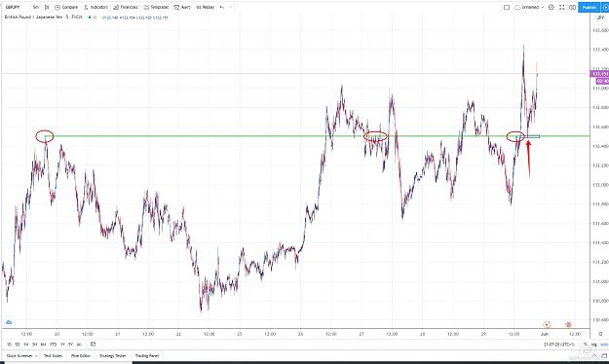The height and width of the screenshot is (364, 609).
Task: Select the 1Y date range
Action: [x=62, y=345]
